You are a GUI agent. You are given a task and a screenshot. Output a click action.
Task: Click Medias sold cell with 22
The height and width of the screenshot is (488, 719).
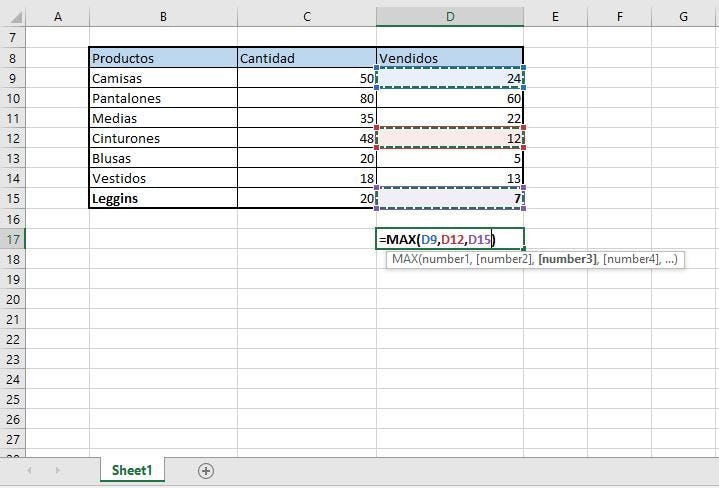tap(450, 118)
